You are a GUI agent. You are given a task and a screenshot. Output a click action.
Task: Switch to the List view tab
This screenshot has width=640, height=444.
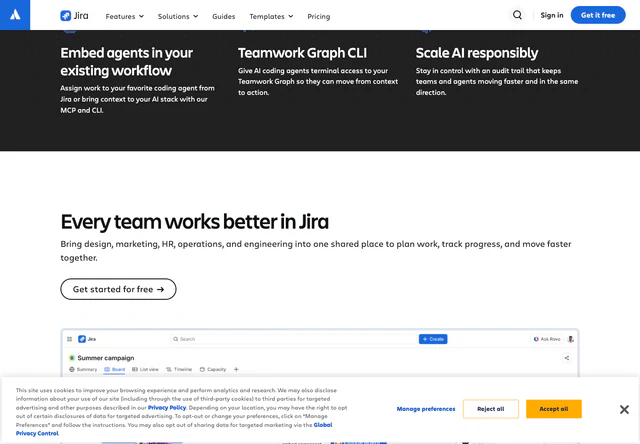(145, 369)
